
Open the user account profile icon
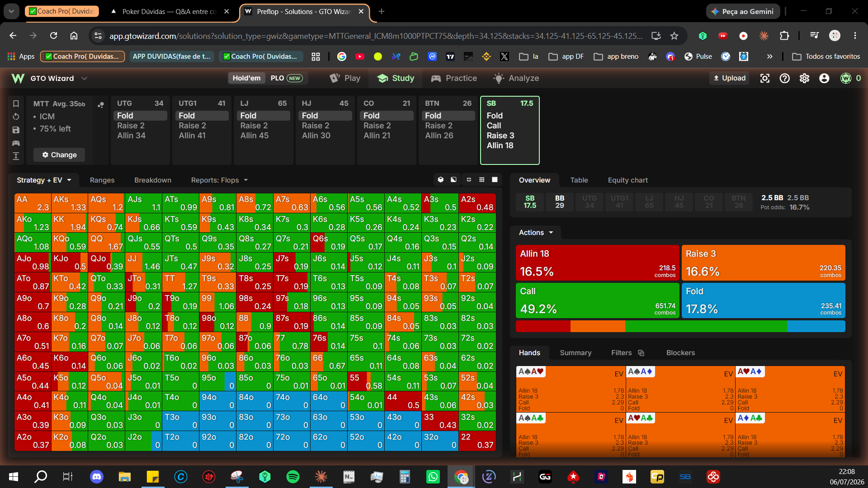click(x=824, y=78)
